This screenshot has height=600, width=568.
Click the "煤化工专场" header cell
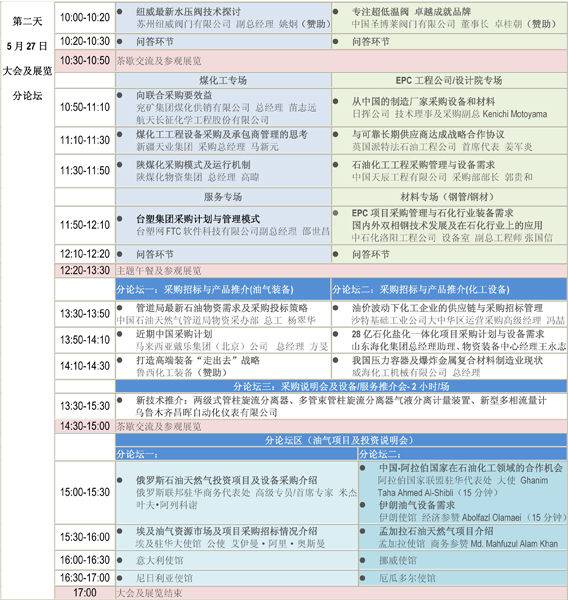pyautogui.click(x=223, y=80)
